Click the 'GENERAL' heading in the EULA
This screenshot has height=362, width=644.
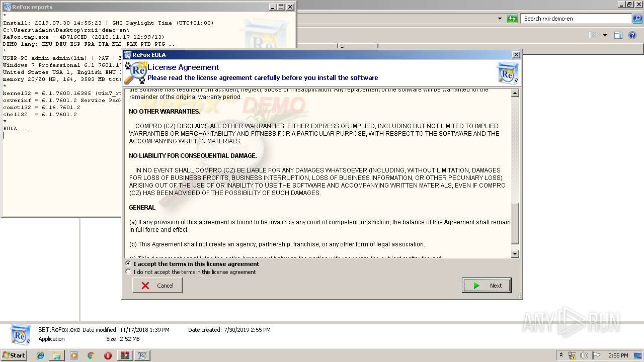pos(142,208)
